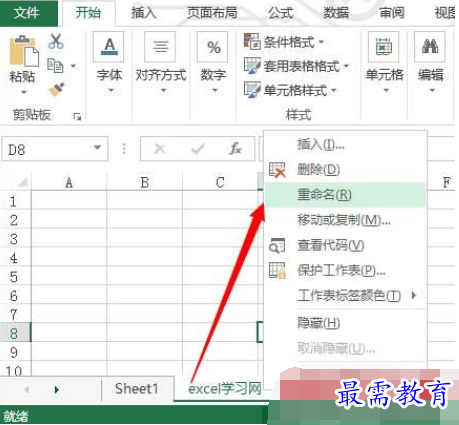Image resolution: width=459 pixels, height=425 pixels.
Task: Select column F header
Action: (x=446, y=183)
